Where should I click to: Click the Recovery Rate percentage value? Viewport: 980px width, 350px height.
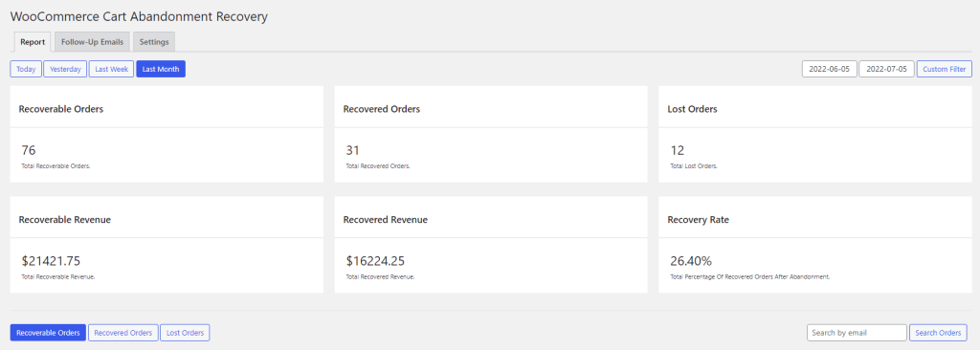691,261
